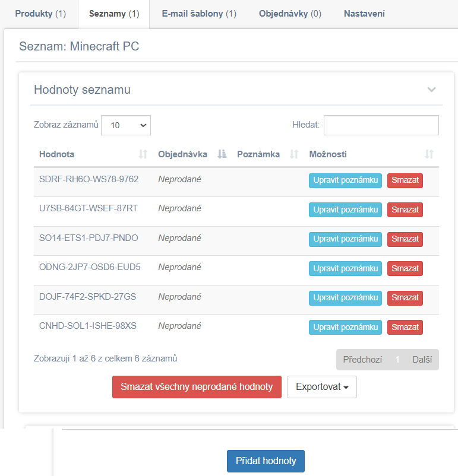Click the Seznam: Minecraft PC heading
This screenshot has height=476, width=458.
(x=79, y=46)
